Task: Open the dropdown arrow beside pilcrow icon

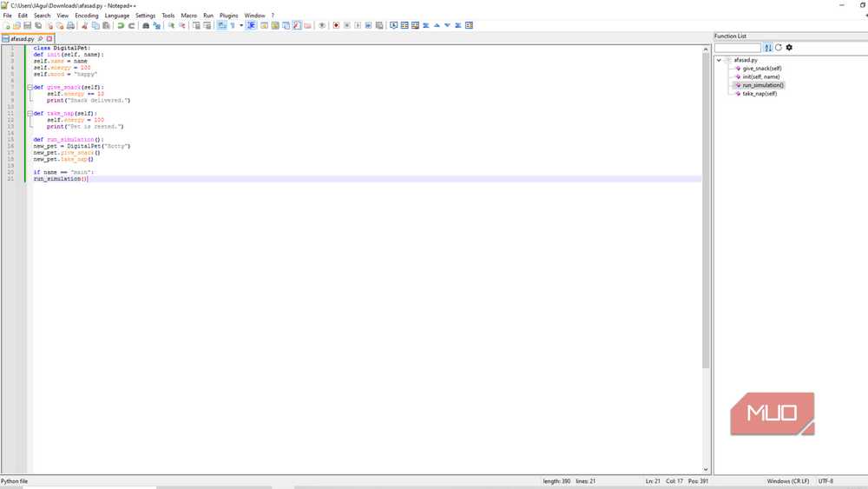Action: point(241,25)
